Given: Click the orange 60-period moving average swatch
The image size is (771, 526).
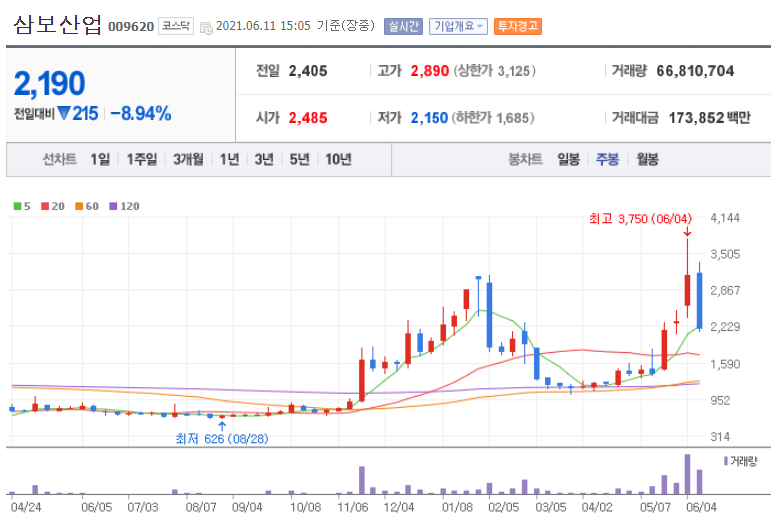Looking at the screenshot, I should [79, 206].
